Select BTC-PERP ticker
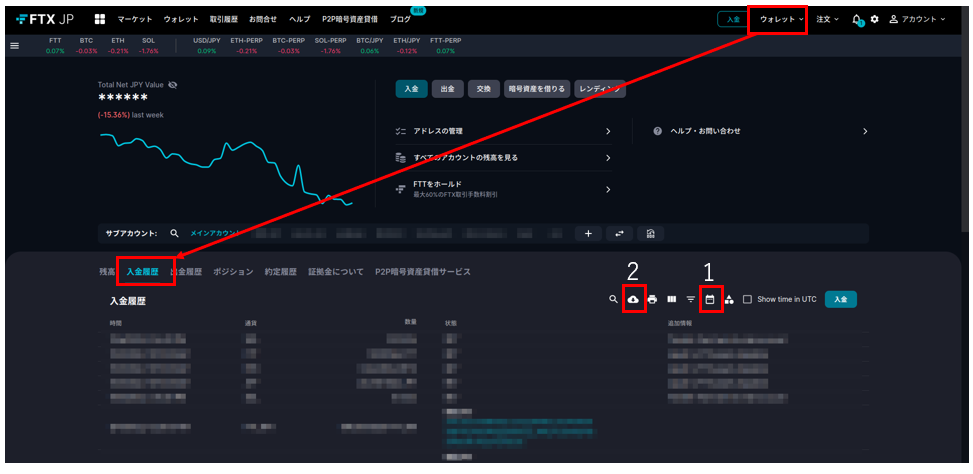The width and height of the screenshot is (973, 474). (289, 45)
